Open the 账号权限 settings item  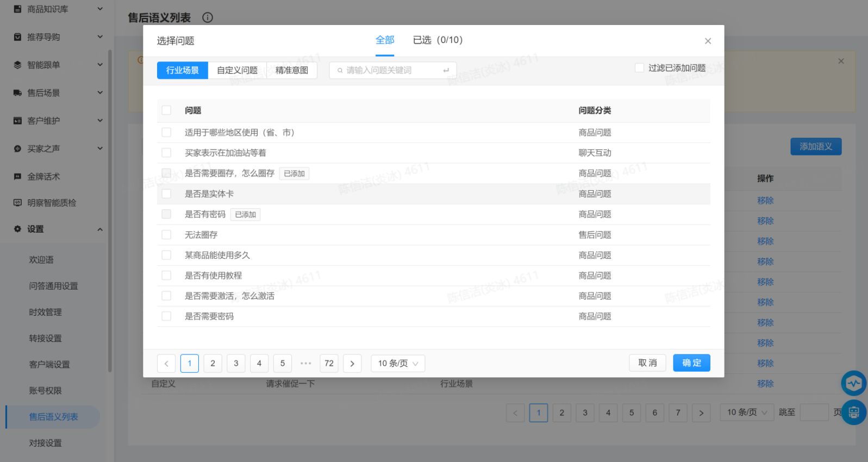[45, 390]
